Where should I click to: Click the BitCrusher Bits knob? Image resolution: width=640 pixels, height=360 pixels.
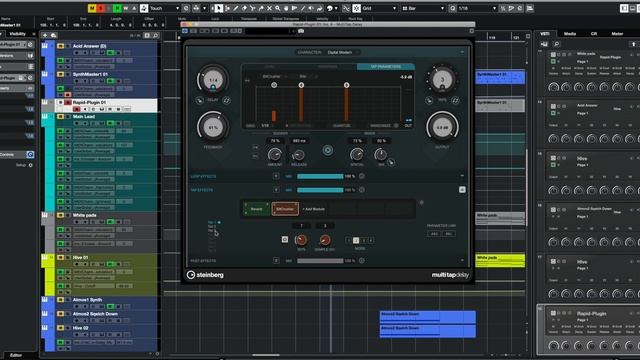301,240
